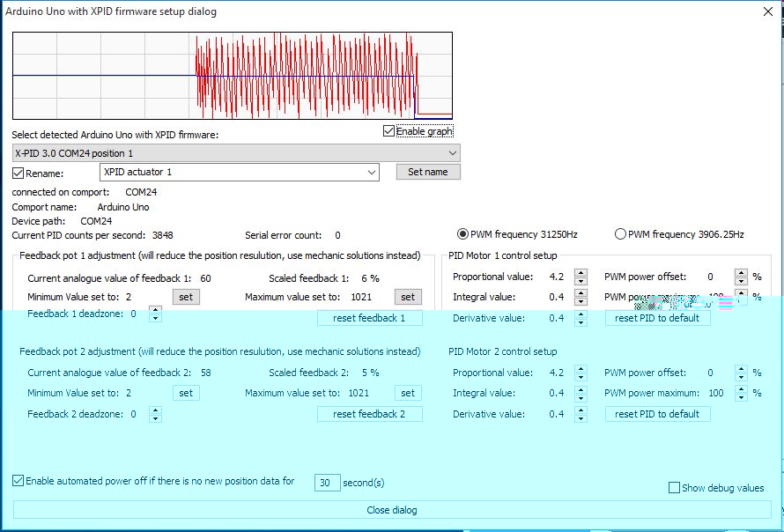Set feedback 1 maximum value

click(408, 298)
